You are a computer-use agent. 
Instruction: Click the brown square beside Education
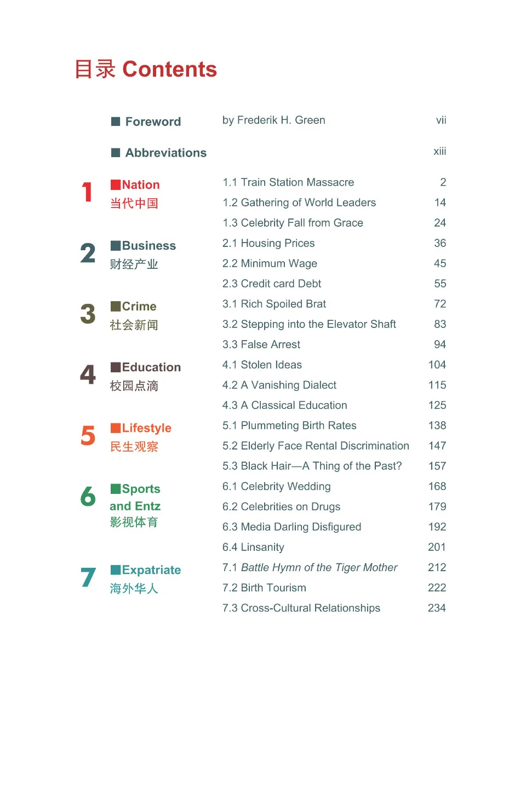coord(116,367)
